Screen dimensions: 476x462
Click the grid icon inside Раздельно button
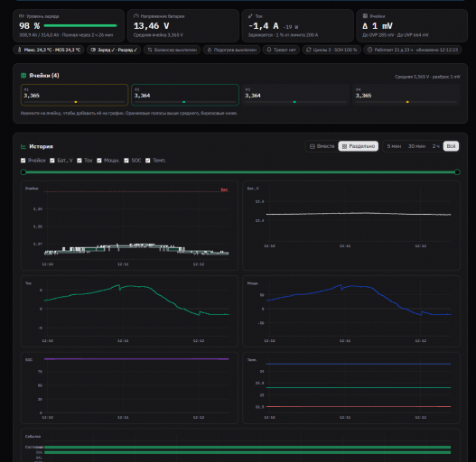pos(344,146)
